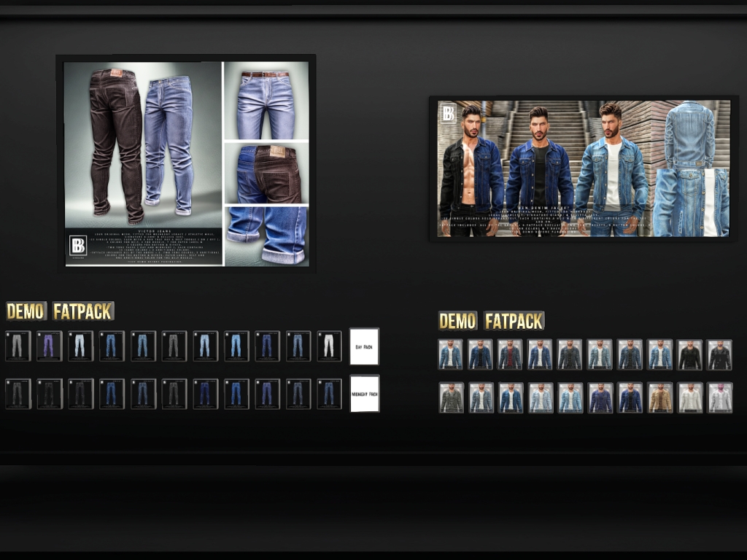
Task: Choose the dark gray jeans starting the bottom row
Action: [x=18, y=394]
